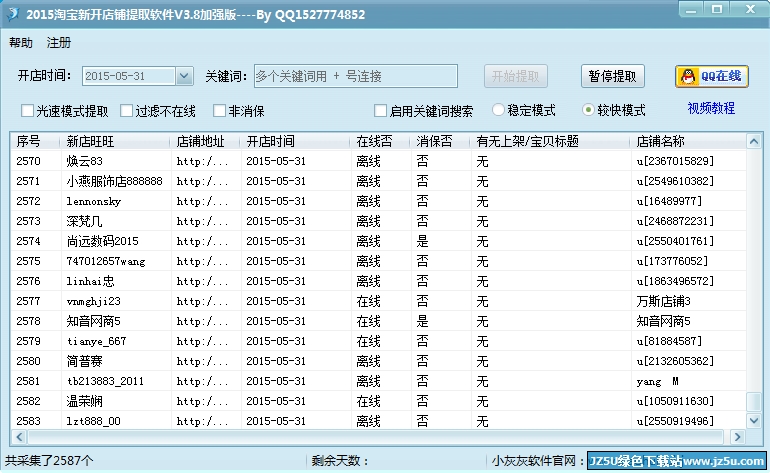Close the extraction software window

pos(750,9)
